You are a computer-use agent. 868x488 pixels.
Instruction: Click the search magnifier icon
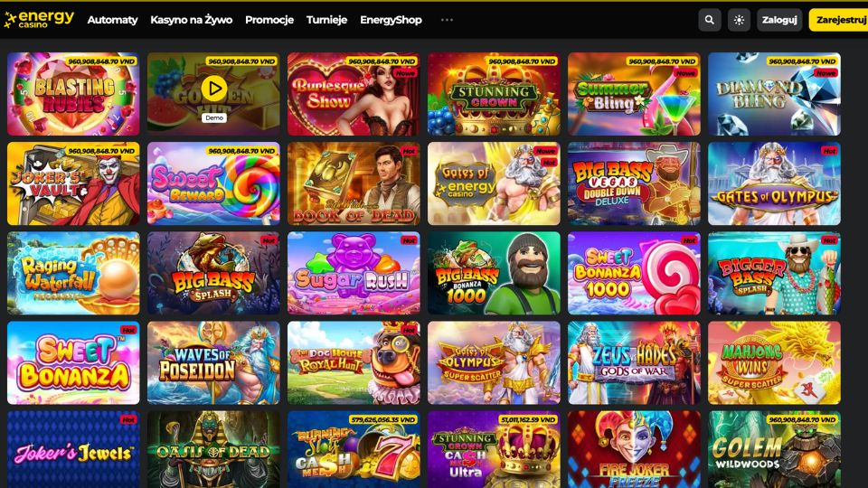click(x=709, y=20)
